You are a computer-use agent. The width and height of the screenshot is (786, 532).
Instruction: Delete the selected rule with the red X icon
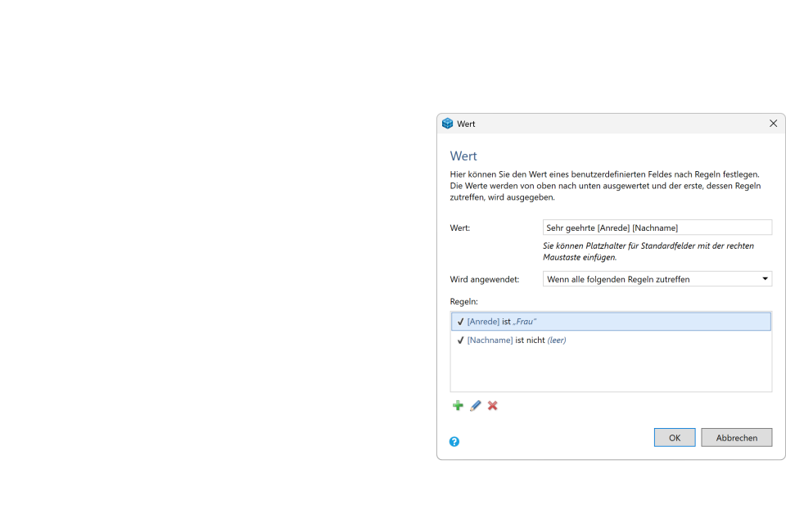click(493, 406)
